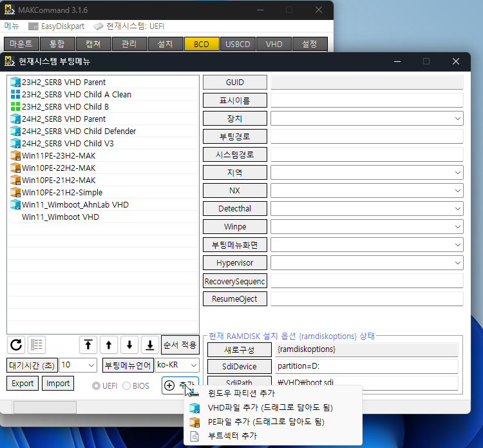Click the PE box icon of Win10PE-21H2-Simple
The width and height of the screenshot is (483, 448).
(x=15, y=192)
